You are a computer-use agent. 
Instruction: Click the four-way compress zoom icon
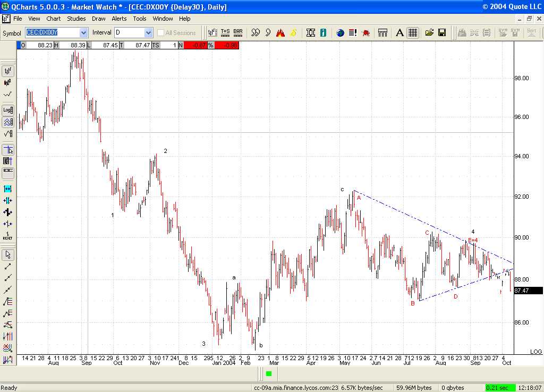7,224
